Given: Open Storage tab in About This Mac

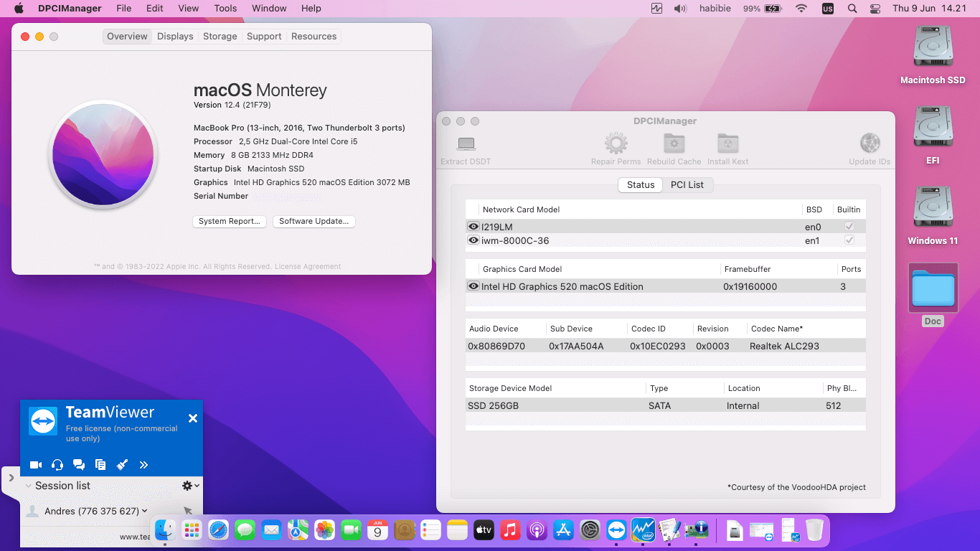Looking at the screenshot, I should (220, 37).
